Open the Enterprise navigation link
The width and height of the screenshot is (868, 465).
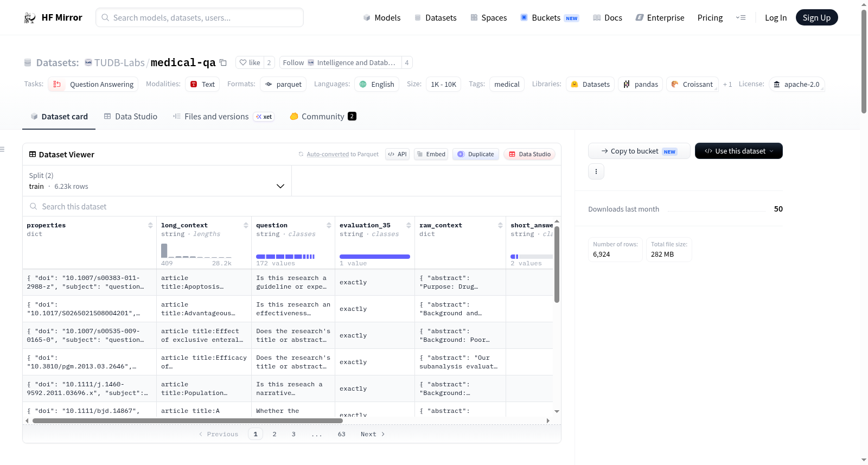(660, 17)
